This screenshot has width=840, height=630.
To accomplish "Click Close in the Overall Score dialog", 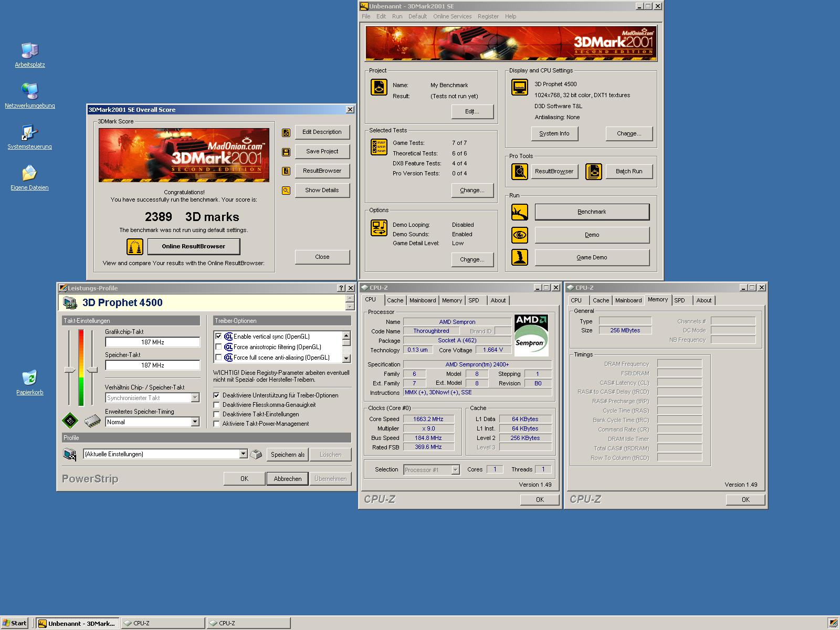I will click(322, 257).
